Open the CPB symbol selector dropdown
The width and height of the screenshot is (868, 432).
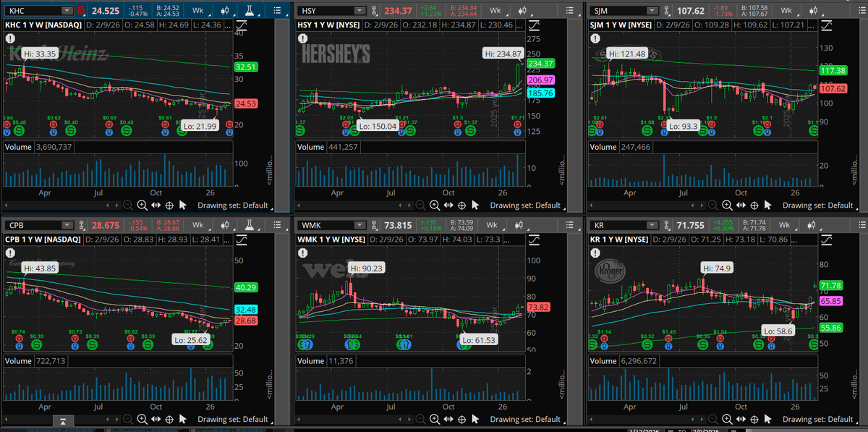(x=67, y=225)
